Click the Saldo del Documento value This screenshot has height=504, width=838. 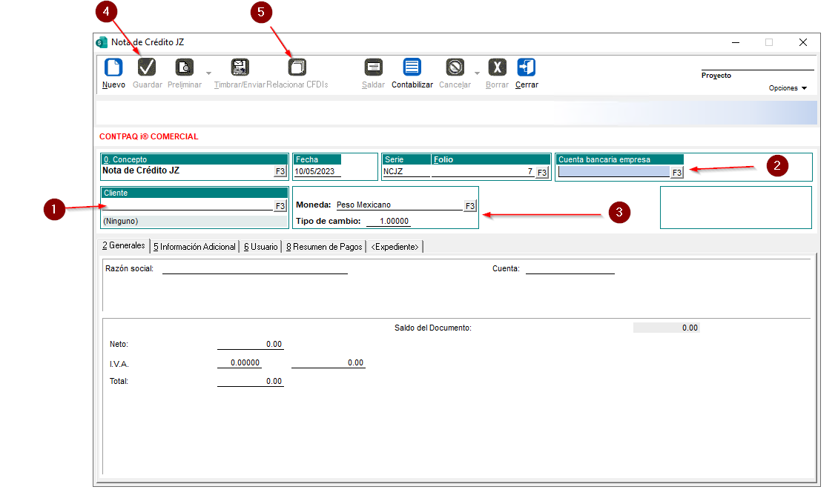667,328
